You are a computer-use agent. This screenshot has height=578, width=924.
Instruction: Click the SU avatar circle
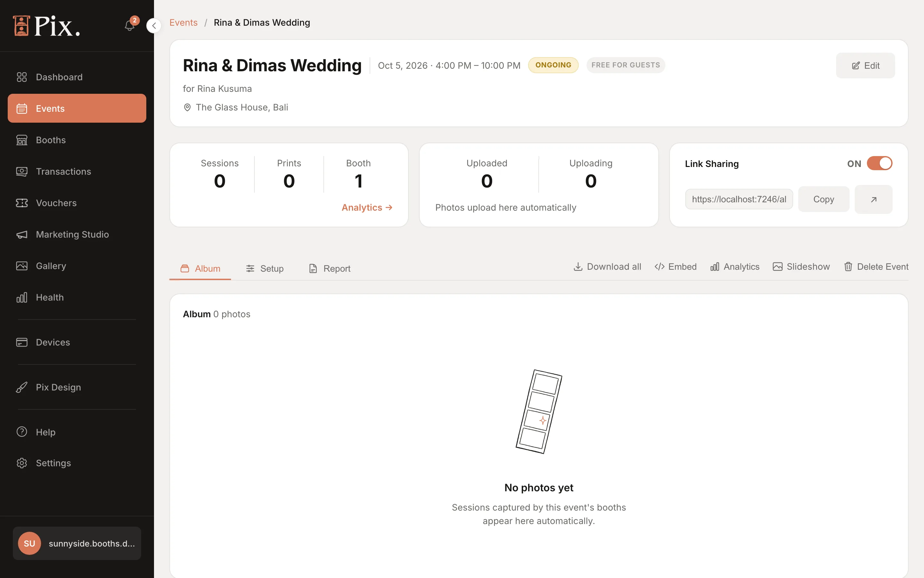pyautogui.click(x=30, y=543)
